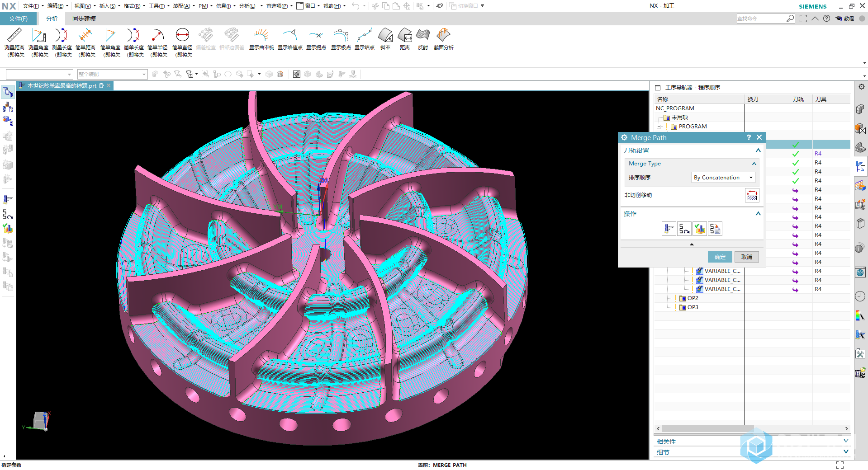This screenshot has width=868, height=470.
Task: Click the Generate tool path icon in Merge Path actions
Action: coord(669,229)
